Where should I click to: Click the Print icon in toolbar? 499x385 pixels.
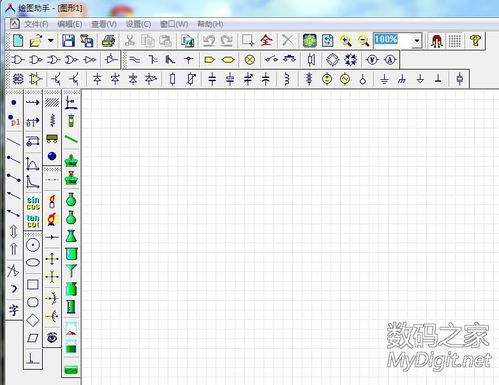point(108,41)
